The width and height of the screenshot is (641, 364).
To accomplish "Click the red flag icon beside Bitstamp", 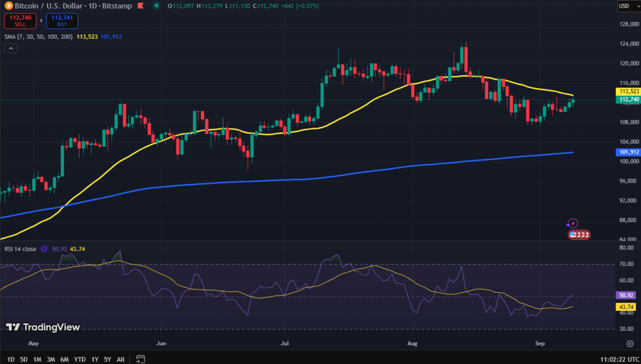I will pyautogui.click(x=141, y=6).
